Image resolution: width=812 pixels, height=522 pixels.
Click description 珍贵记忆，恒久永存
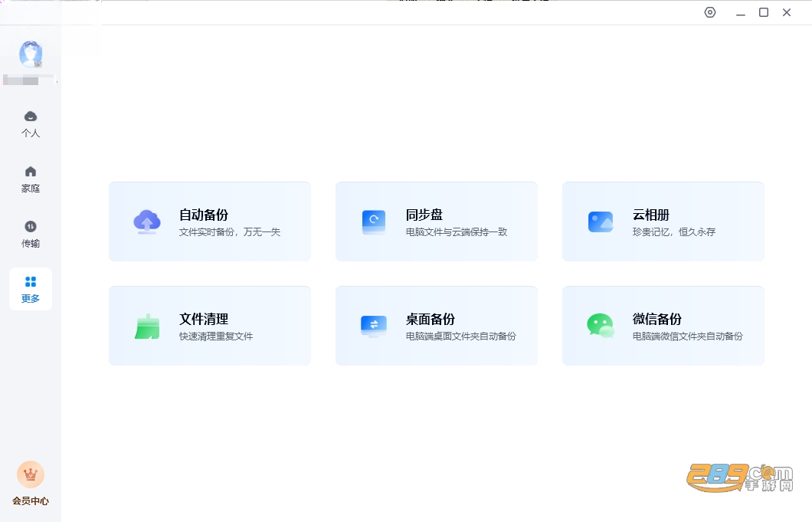pos(674,232)
